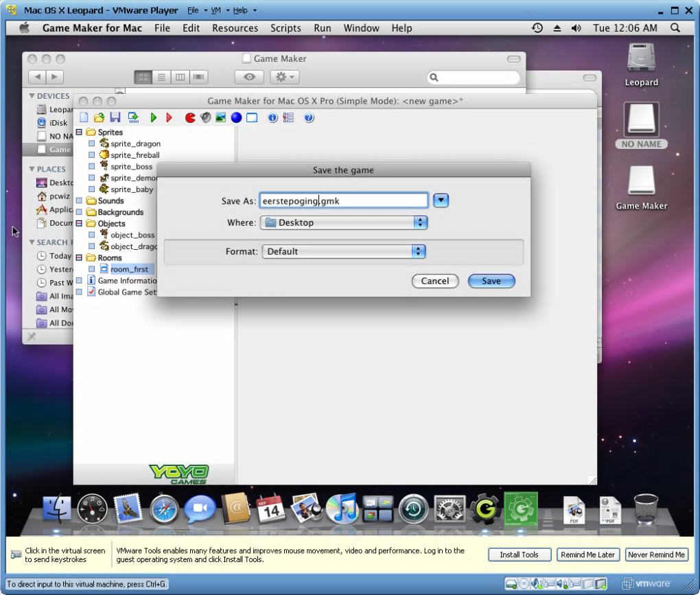Viewport: 700px width, 595px height.
Task: Toggle Quick Look eye button in Finder
Action: (x=249, y=77)
